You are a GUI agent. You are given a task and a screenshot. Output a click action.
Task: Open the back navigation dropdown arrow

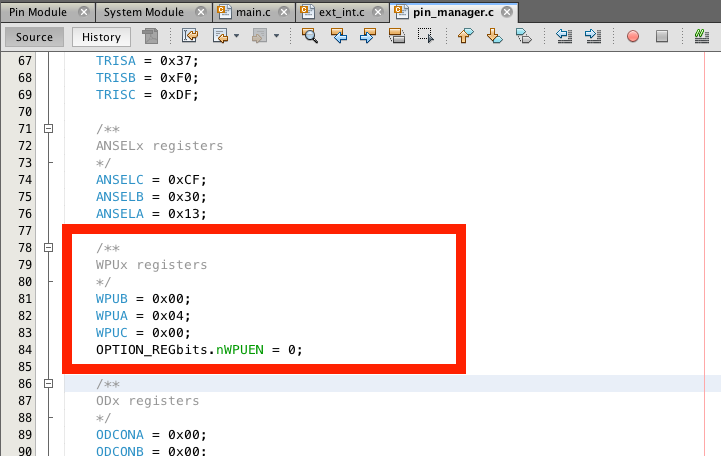(236, 36)
